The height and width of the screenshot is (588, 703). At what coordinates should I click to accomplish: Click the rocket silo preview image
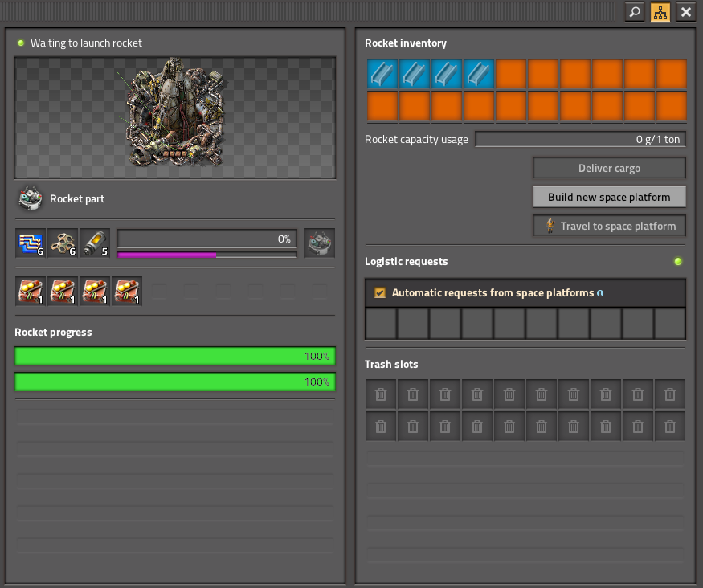175,117
